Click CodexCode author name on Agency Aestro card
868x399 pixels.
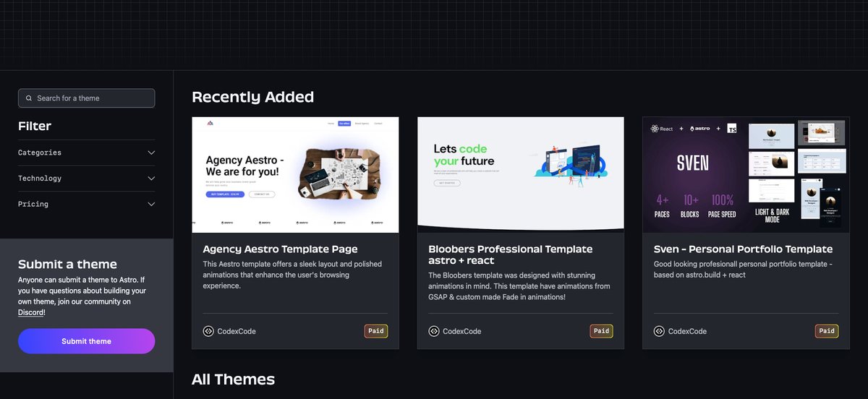(237, 332)
